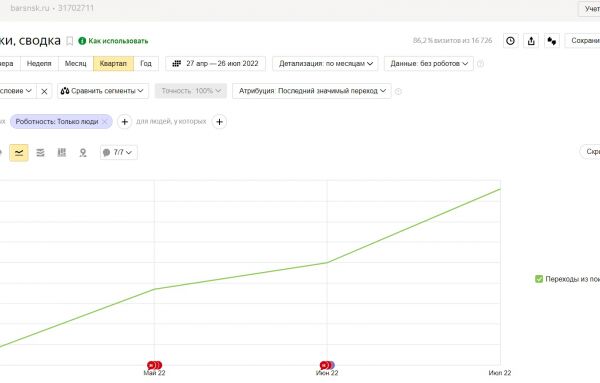This screenshot has width=600, height=383.
Task: Add a user condition after 'для людей, у которых'
Action: [x=219, y=122]
